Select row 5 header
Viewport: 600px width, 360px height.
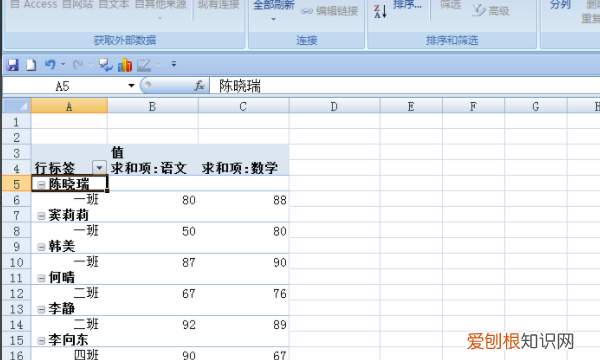point(16,184)
